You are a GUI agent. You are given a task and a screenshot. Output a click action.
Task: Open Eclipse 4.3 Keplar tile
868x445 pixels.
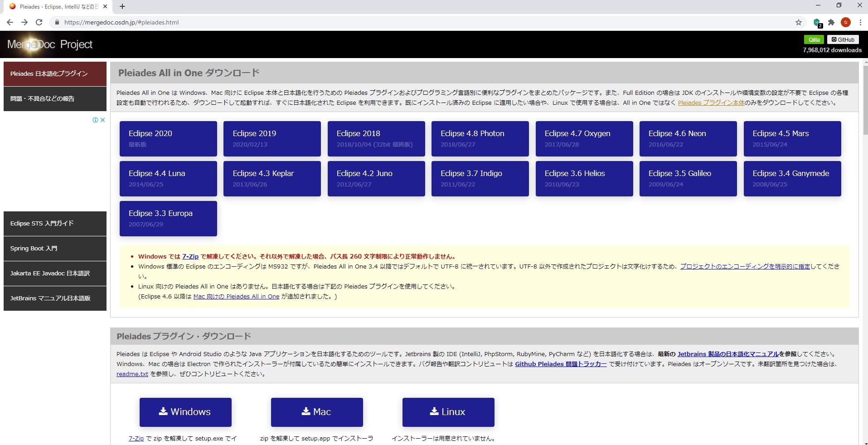pos(272,178)
